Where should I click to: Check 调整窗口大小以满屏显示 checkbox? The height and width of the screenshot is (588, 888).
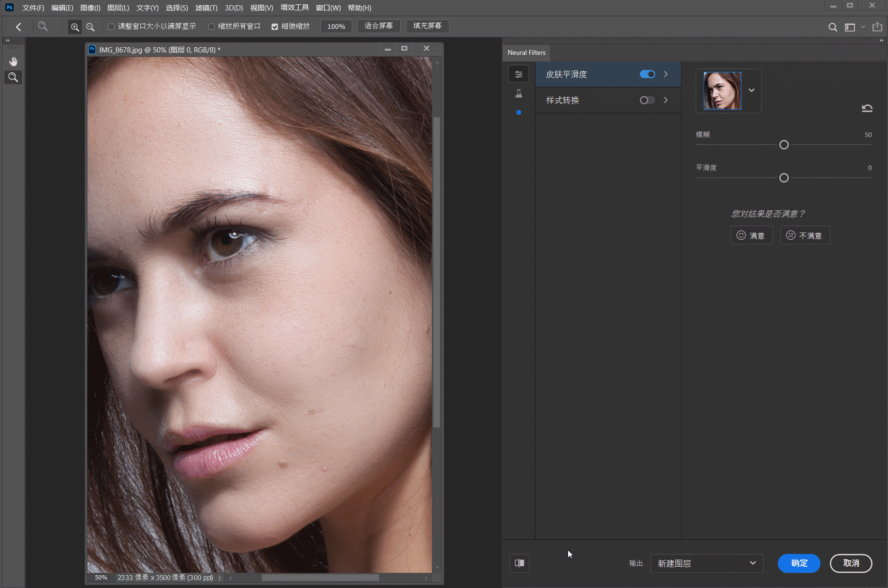pos(111,27)
